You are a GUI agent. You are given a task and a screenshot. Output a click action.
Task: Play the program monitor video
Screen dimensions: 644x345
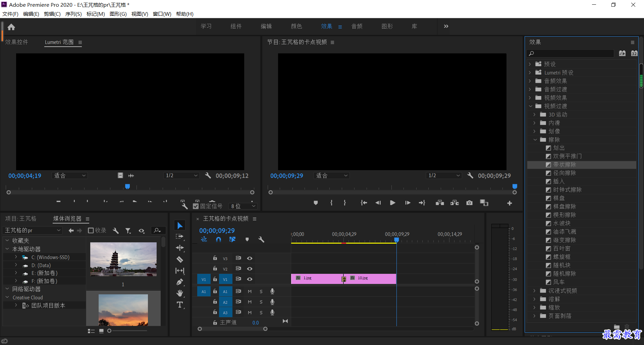pyautogui.click(x=392, y=203)
